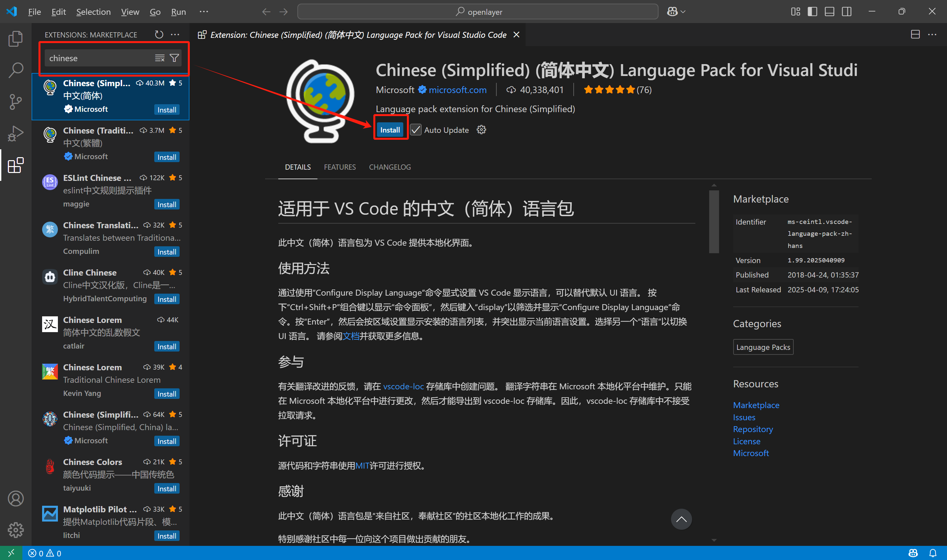Open the Explorer view in activity bar
Image resolution: width=947 pixels, height=560 pixels.
click(15, 39)
